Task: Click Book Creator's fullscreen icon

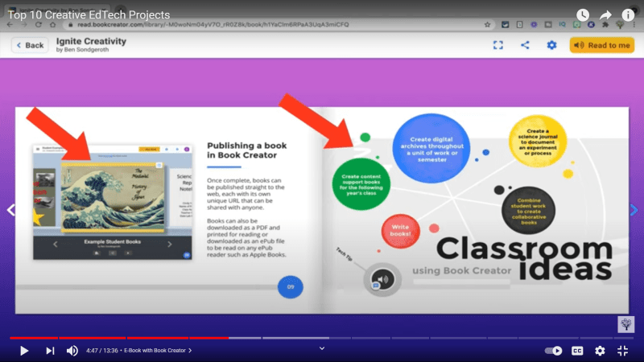Action: pyautogui.click(x=498, y=45)
